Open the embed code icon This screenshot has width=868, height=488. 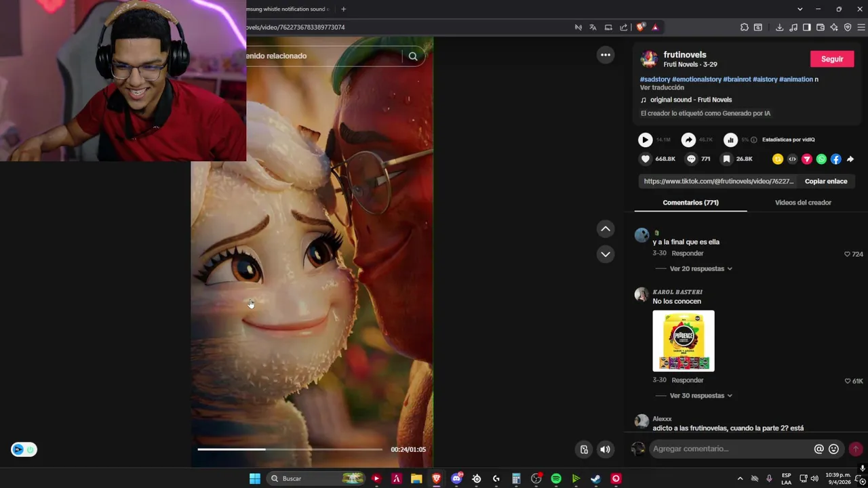coord(792,159)
